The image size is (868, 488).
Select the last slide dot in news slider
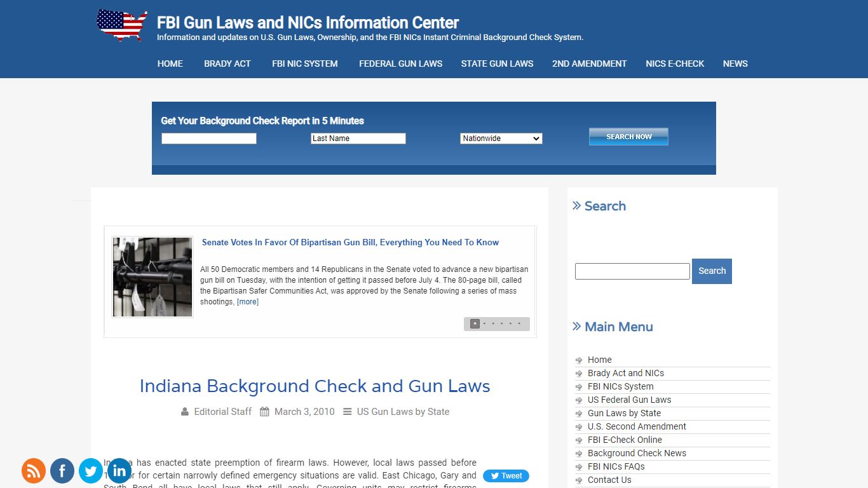519,323
